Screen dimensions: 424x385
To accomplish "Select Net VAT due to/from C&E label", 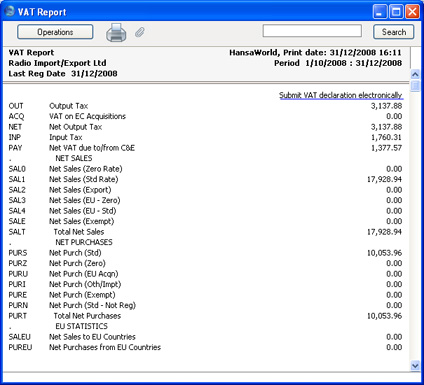I will [92, 148].
